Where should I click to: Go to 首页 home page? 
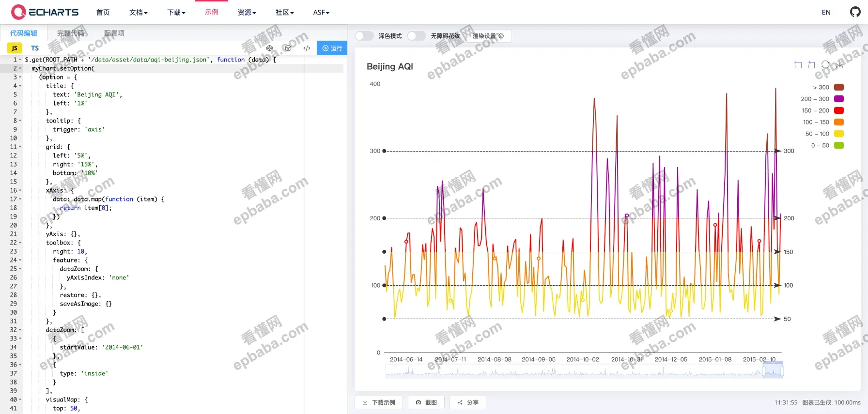point(103,12)
